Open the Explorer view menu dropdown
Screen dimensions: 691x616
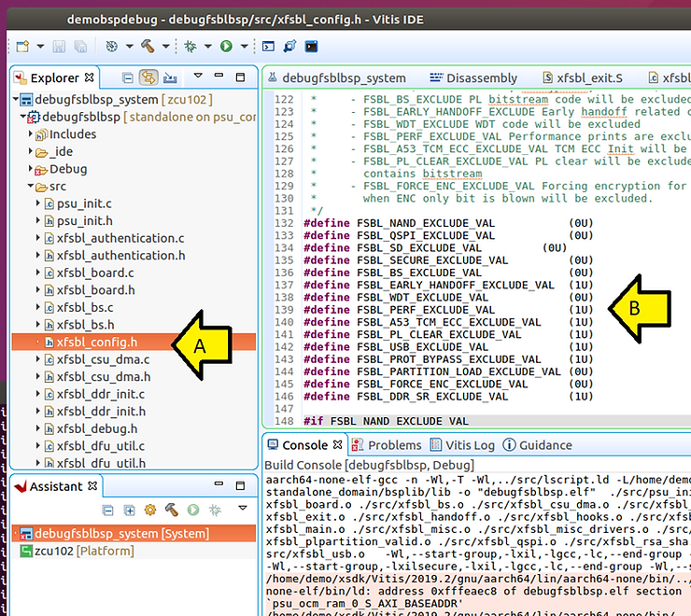[x=198, y=76]
